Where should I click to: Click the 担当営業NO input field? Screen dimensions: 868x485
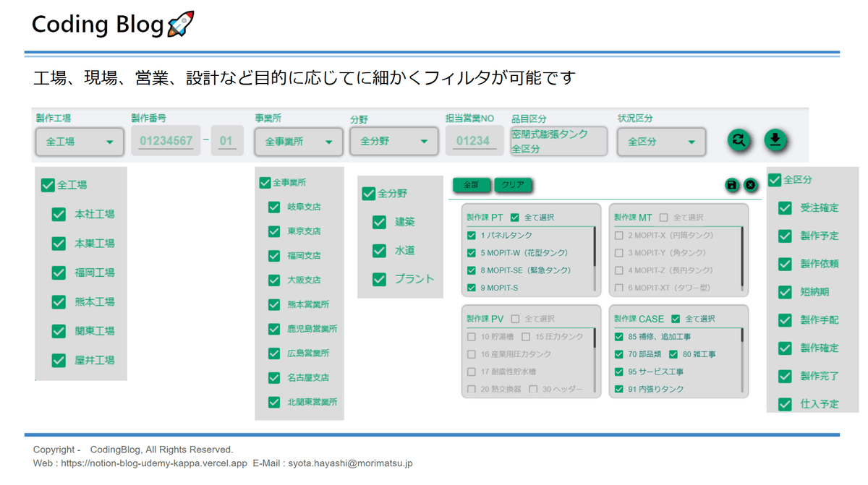coord(473,142)
